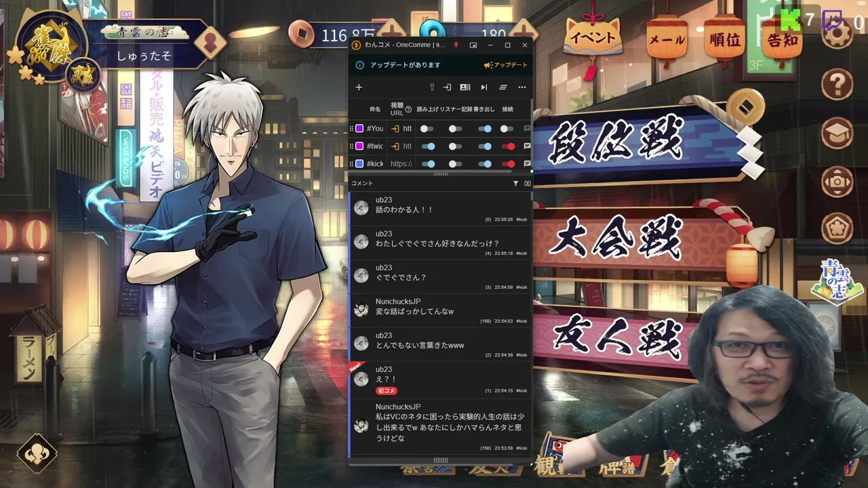Disable 書き出し for the #You row

[485, 128]
